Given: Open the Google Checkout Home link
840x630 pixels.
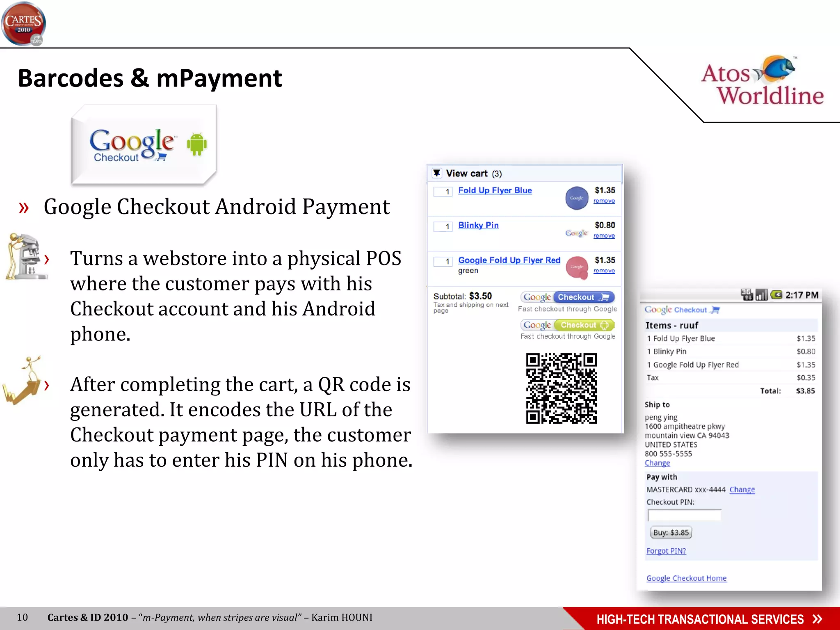Looking at the screenshot, I should pyautogui.click(x=686, y=578).
